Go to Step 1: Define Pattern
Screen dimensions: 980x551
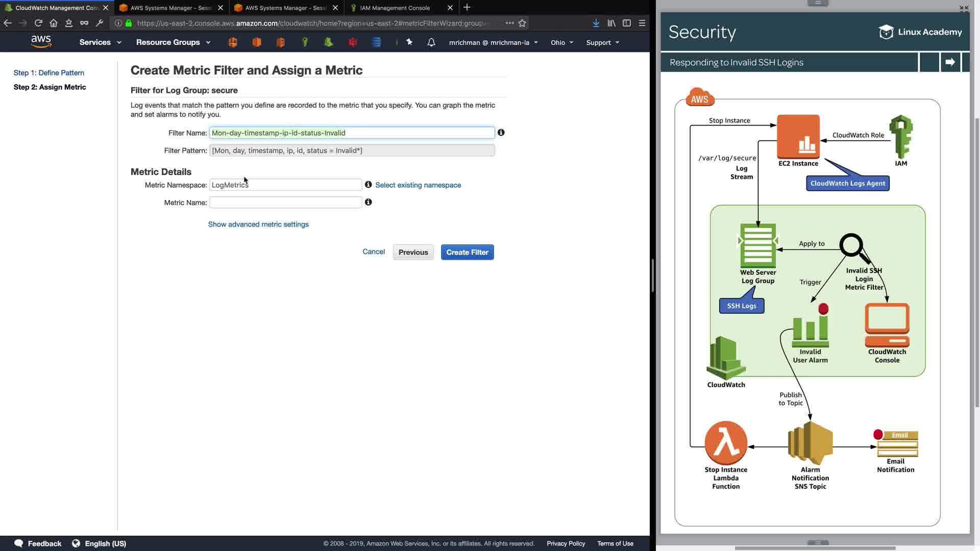tap(49, 73)
